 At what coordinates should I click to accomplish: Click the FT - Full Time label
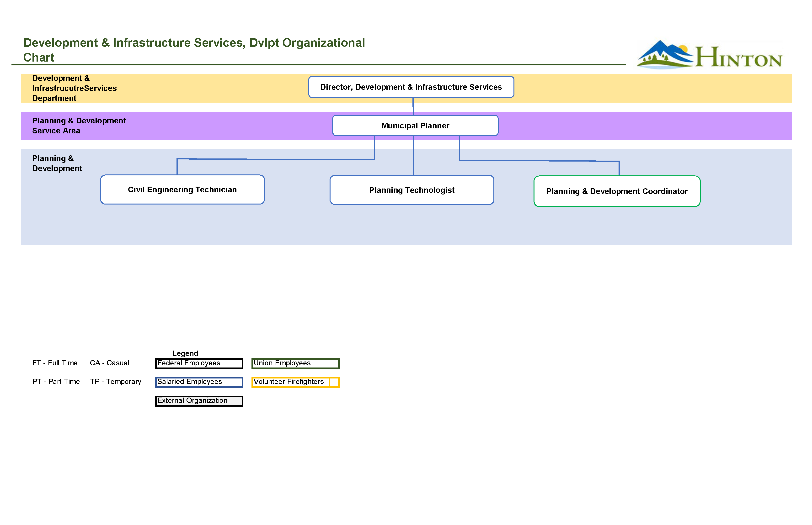click(x=55, y=363)
